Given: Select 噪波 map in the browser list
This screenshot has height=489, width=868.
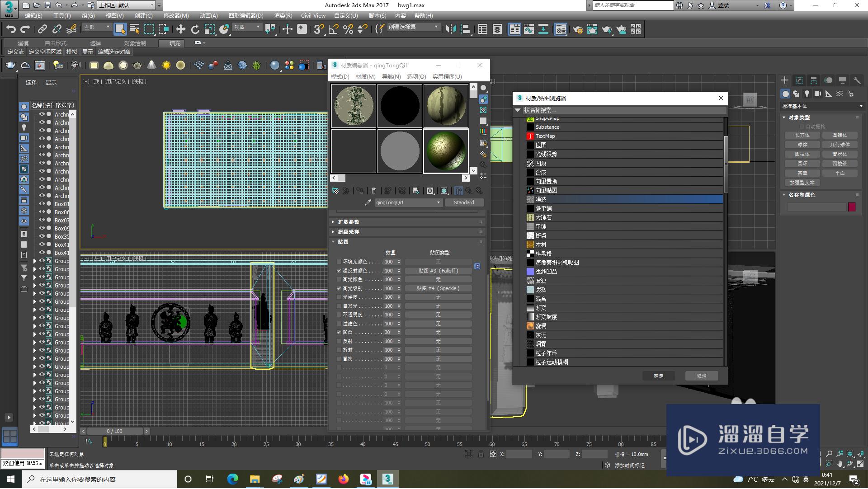Looking at the screenshot, I should click(x=541, y=199).
